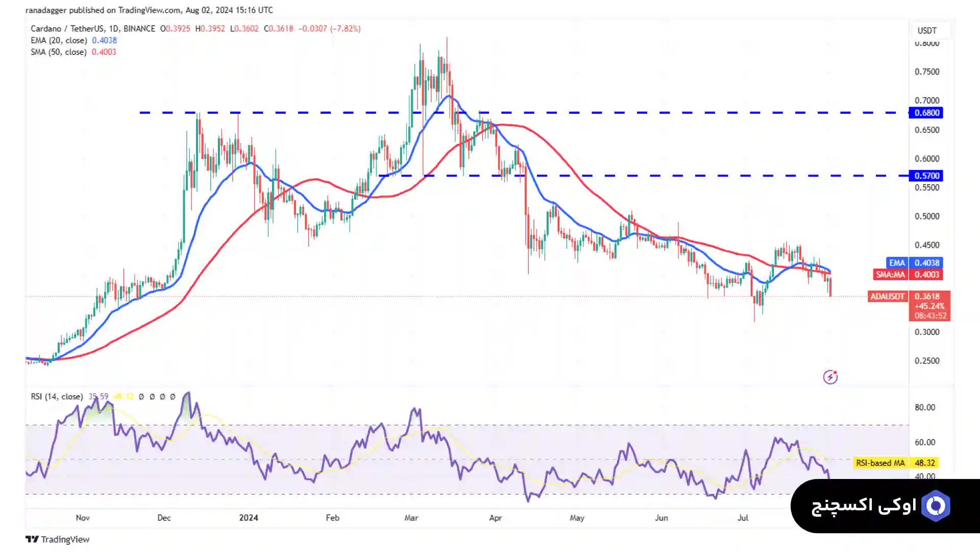
Task: Click the 2024 label on time axis
Action: point(249,517)
